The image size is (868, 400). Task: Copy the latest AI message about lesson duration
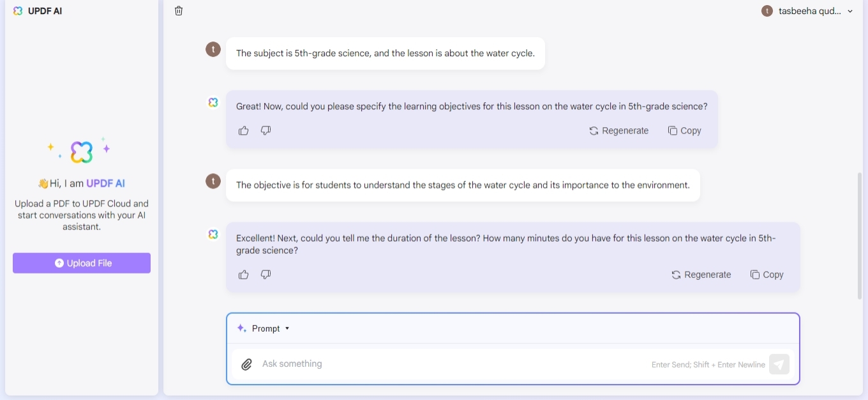pos(767,274)
